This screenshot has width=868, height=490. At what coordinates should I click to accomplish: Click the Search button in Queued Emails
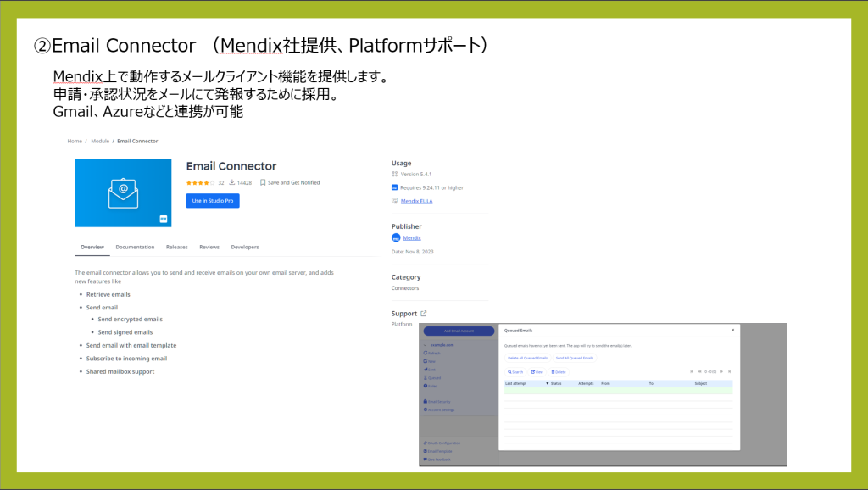click(515, 372)
